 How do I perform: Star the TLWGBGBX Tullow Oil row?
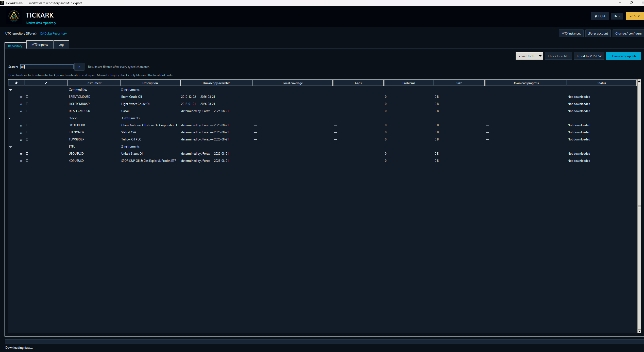click(x=21, y=139)
